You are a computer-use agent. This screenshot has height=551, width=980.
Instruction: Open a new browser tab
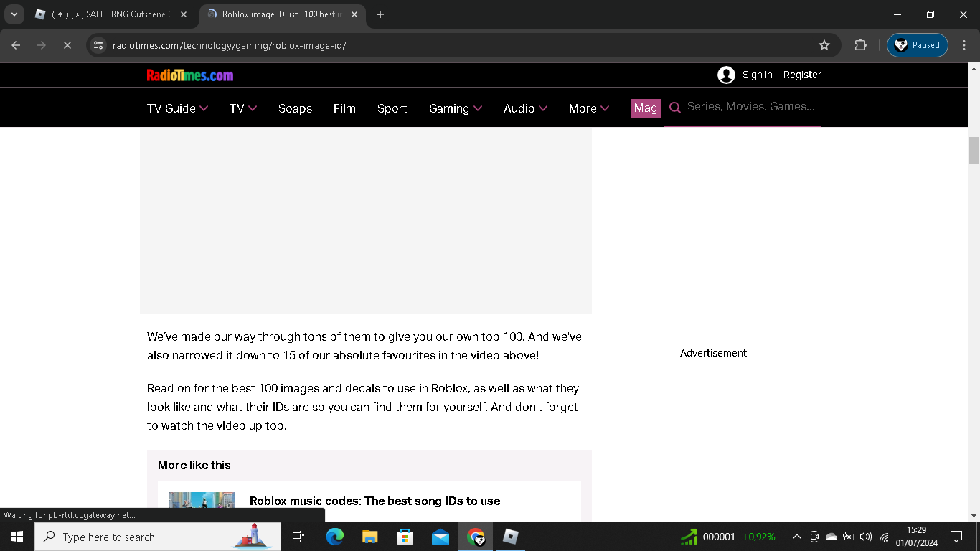(380, 14)
